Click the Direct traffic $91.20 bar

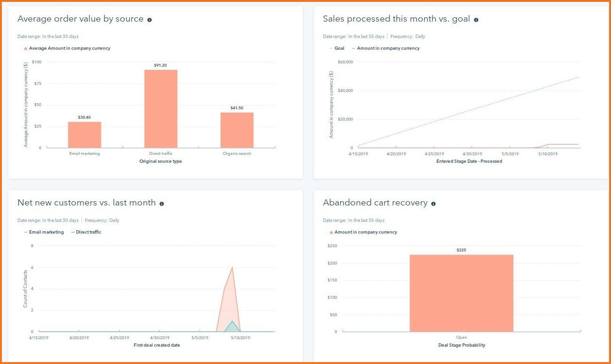[160, 109]
